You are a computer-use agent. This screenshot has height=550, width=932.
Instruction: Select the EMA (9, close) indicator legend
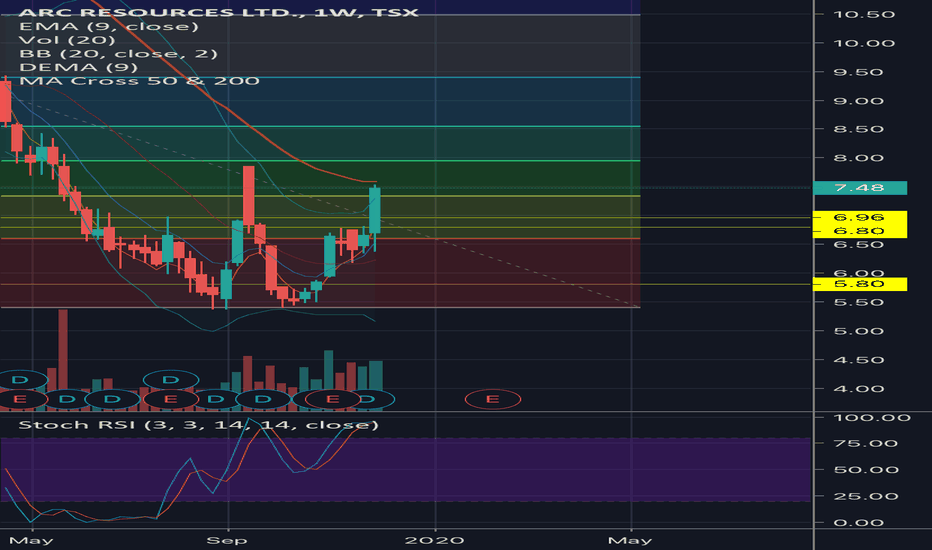click(x=109, y=26)
